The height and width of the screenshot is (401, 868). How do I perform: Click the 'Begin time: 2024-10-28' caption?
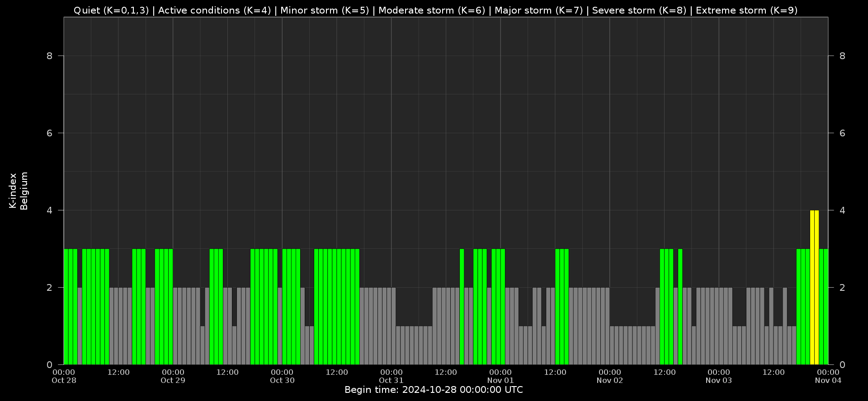[434, 390]
